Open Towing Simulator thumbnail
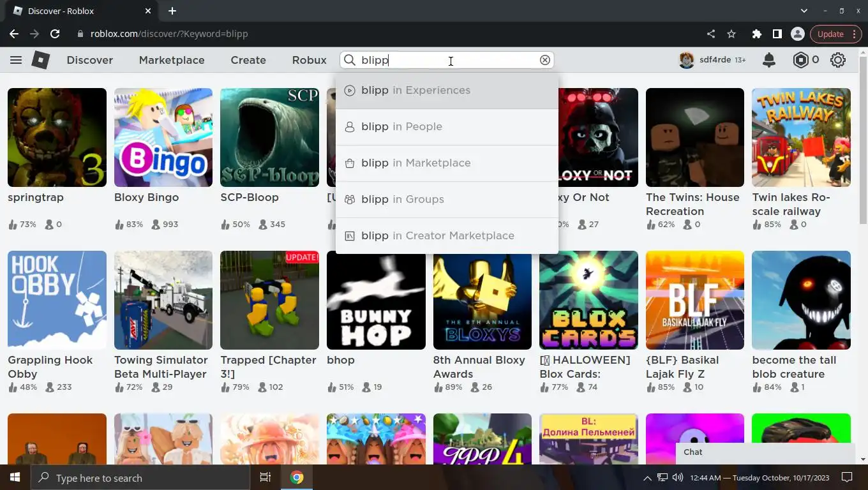 pos(163,300)
